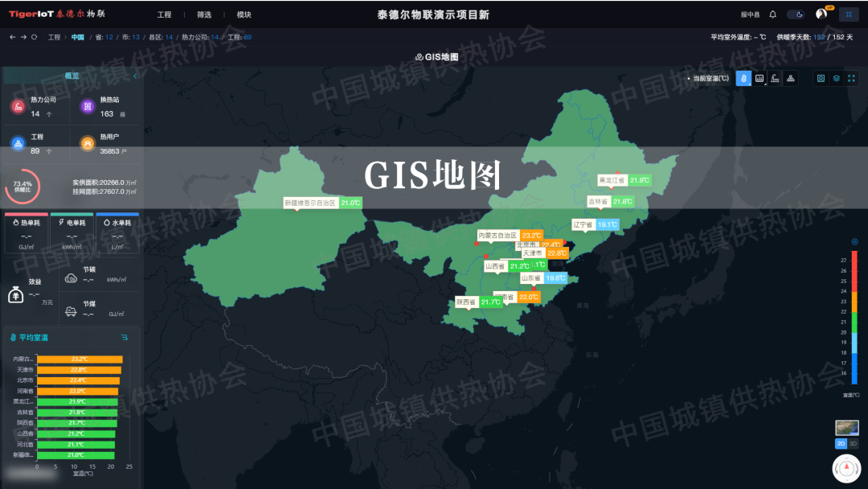Open the 工程 top menu
Image resolution: width=868 pixels, height=489 pixels.
point(164,14)
